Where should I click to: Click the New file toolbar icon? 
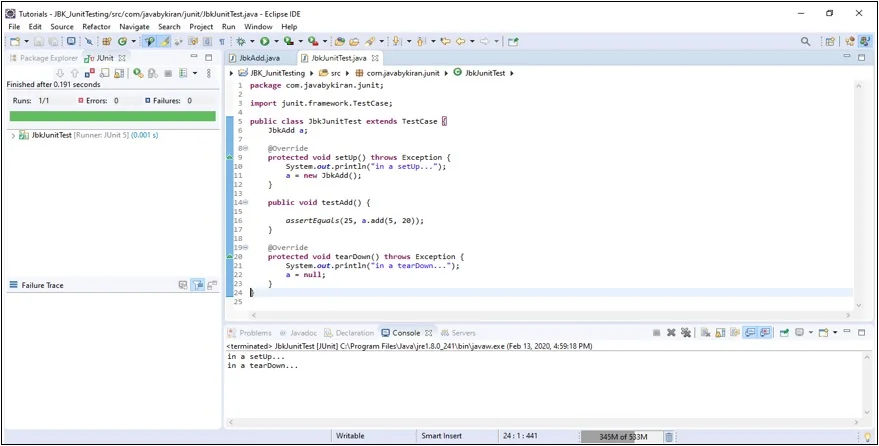tap(15, 41)
